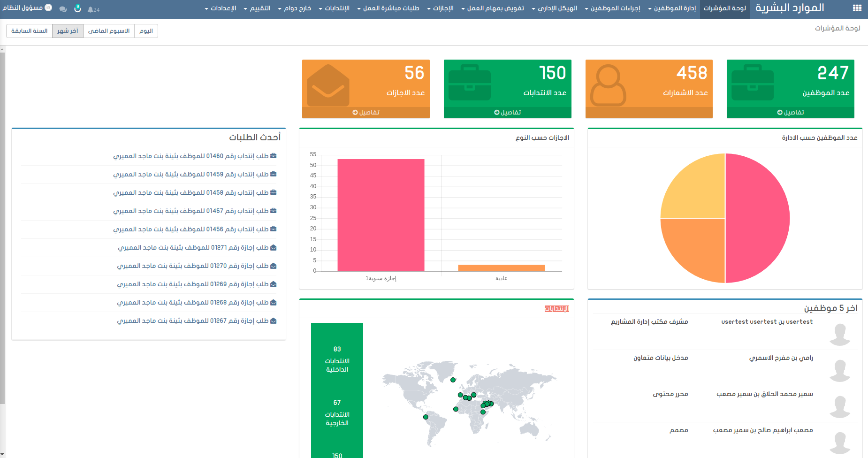Open leave request number 01271
The image size is (868, 458).
pos(193,247)
